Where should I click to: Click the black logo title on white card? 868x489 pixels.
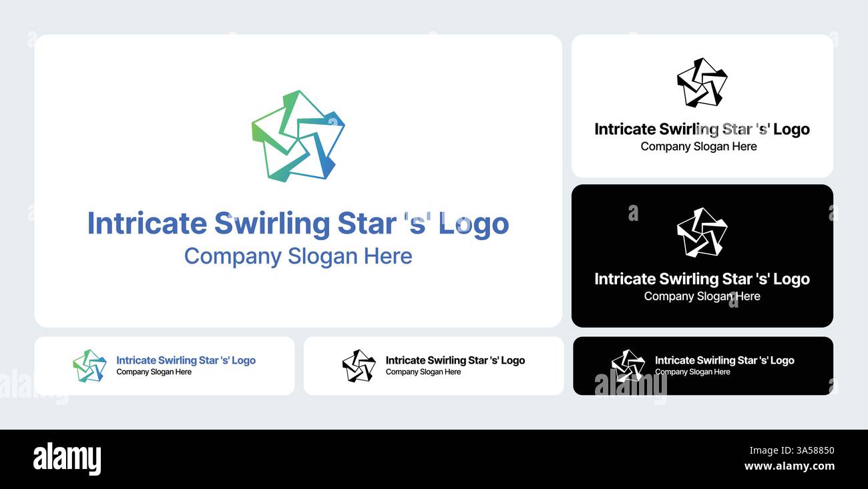[702, 129]
